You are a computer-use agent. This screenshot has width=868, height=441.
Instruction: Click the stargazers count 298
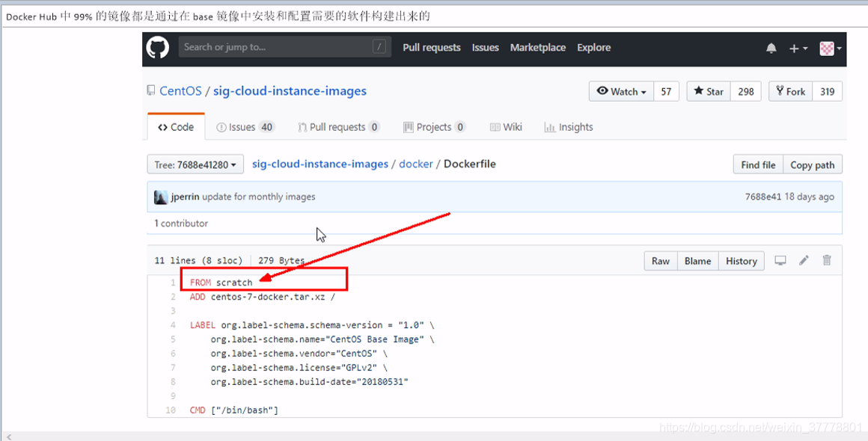746,92
